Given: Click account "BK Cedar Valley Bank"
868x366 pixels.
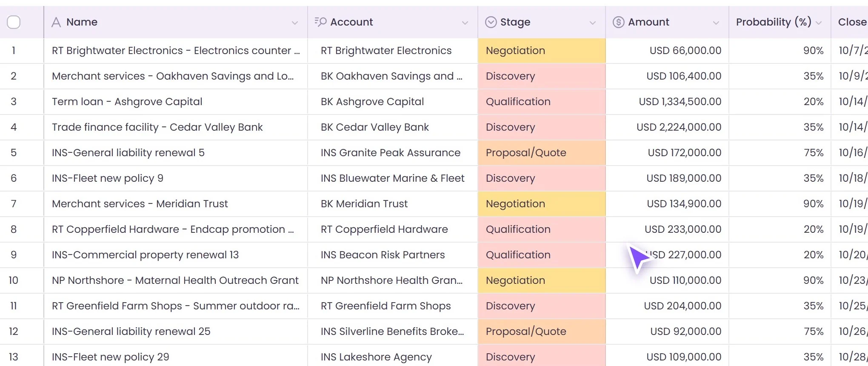Looking at the screenshot, I should pos(375,127).
